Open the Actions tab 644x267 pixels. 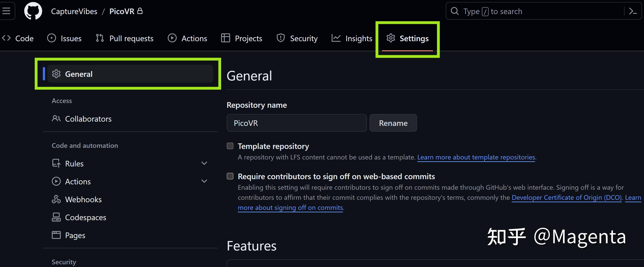(x=187, y=38)
